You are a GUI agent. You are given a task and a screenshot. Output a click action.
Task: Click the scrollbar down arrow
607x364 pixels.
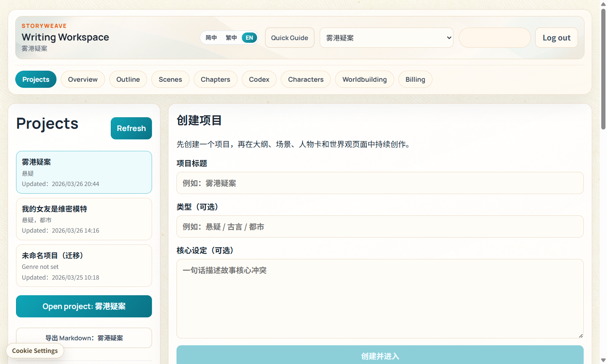pyautogui.click(x=603, y=360)
